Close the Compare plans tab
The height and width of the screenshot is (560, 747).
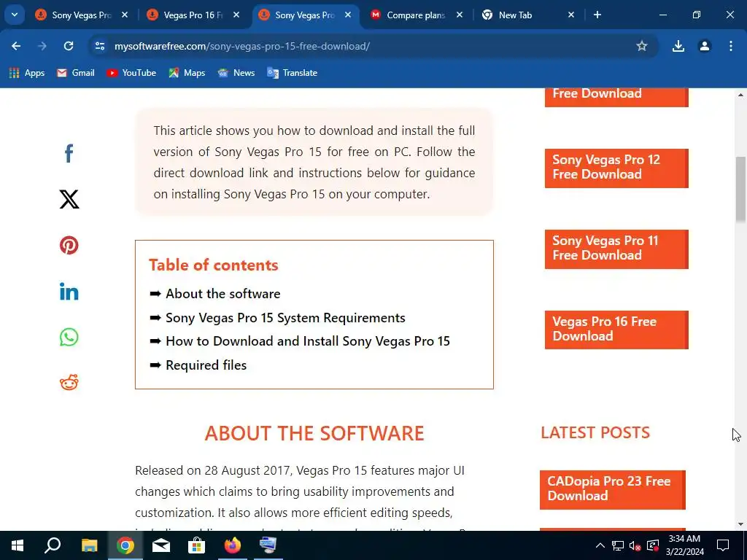[460, 15]
